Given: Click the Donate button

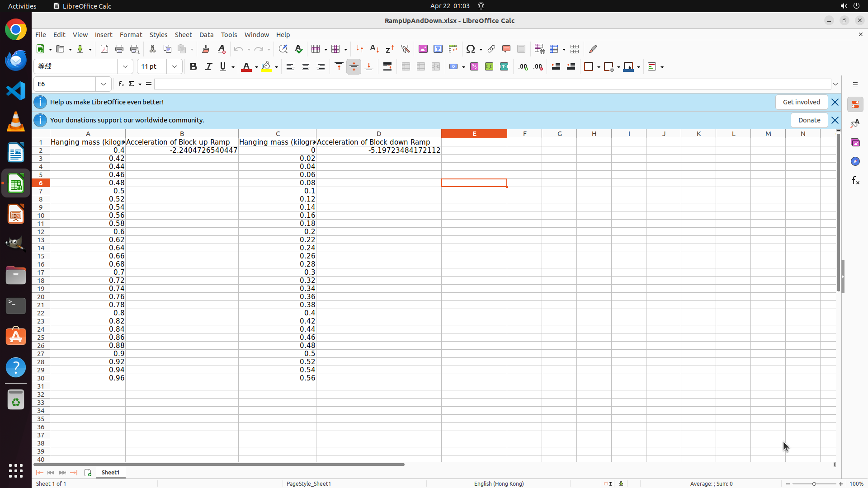Looking at the screenshot, I should pos(809,120).
